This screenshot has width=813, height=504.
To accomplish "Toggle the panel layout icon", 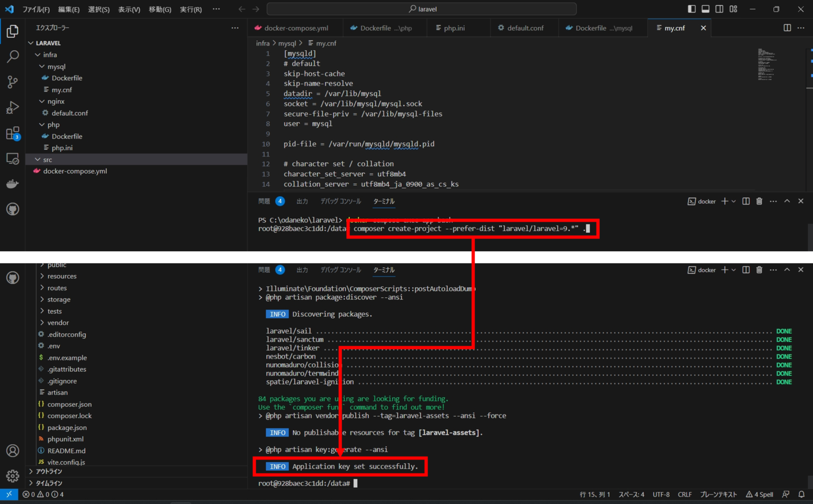I will click(705, 8).
